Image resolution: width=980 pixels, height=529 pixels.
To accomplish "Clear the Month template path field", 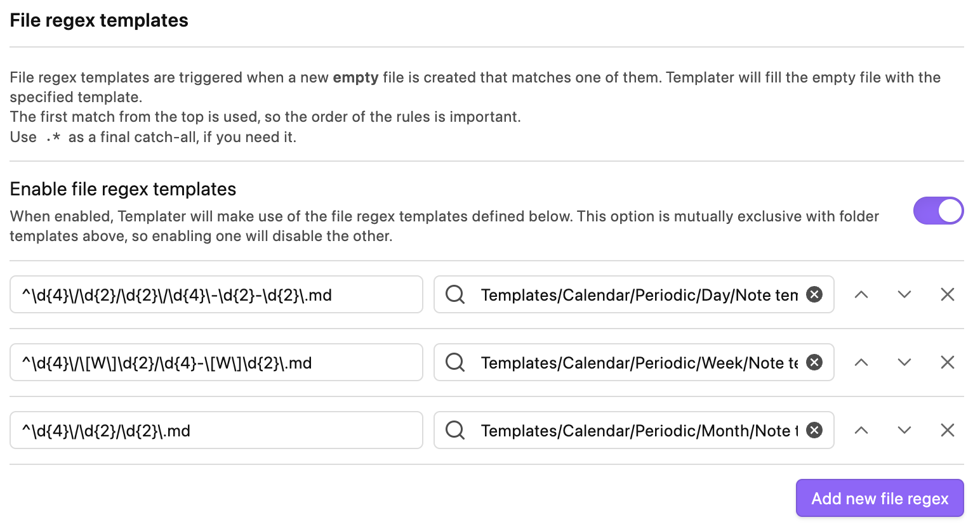I will 814,430.
